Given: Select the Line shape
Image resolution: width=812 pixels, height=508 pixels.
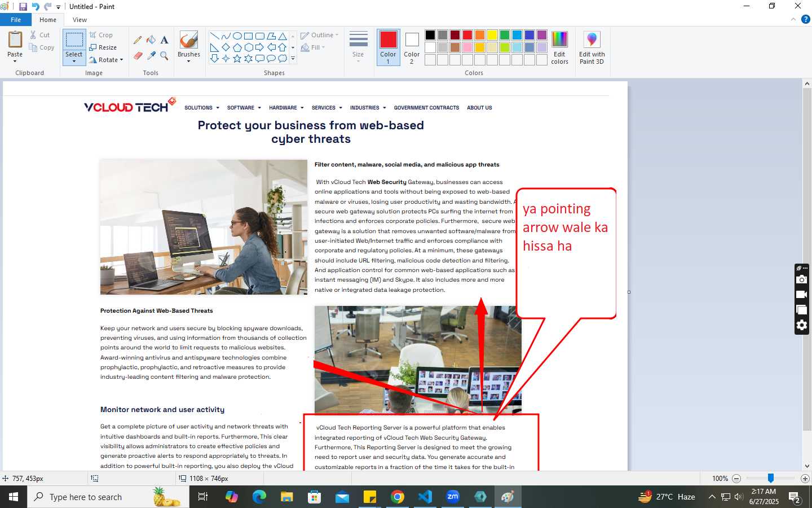Looking at the screenshot, I should [214, 36].
